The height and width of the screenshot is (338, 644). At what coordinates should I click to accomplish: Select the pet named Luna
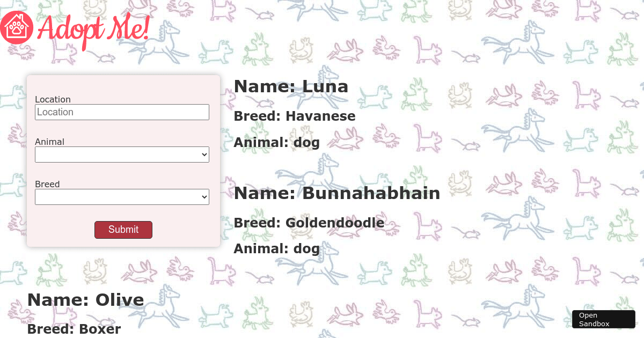291,86
